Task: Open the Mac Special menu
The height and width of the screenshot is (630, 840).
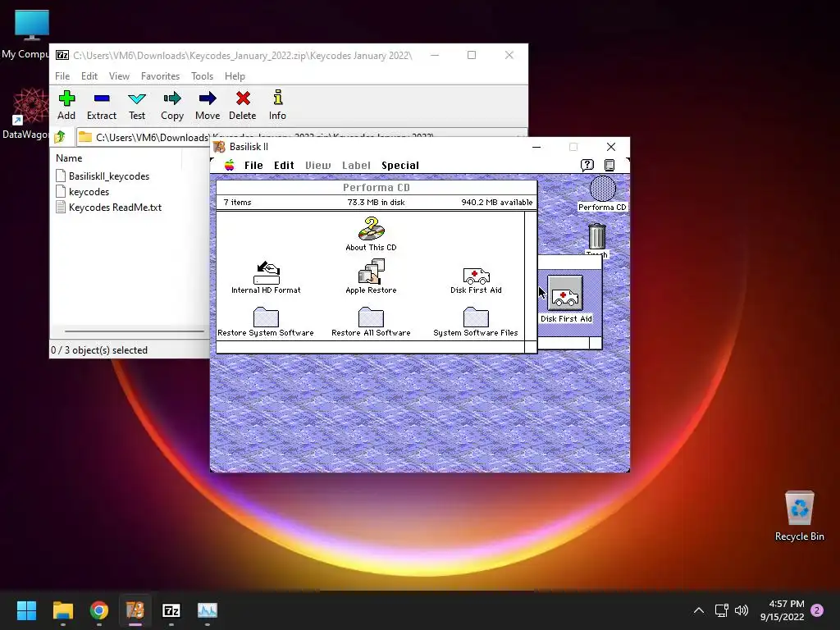Action: point(400,165)
